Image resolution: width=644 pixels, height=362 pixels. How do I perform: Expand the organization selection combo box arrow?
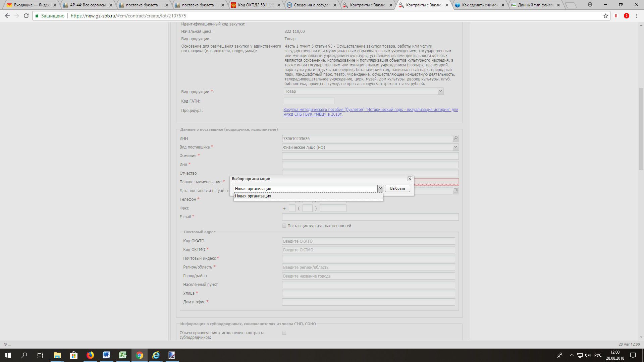point(380,188)
